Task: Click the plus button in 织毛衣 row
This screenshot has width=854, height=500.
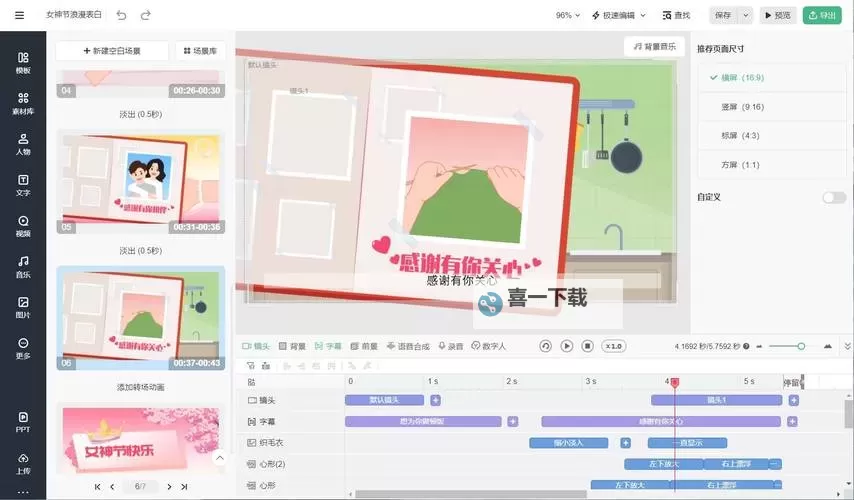Action: (625, 443)
